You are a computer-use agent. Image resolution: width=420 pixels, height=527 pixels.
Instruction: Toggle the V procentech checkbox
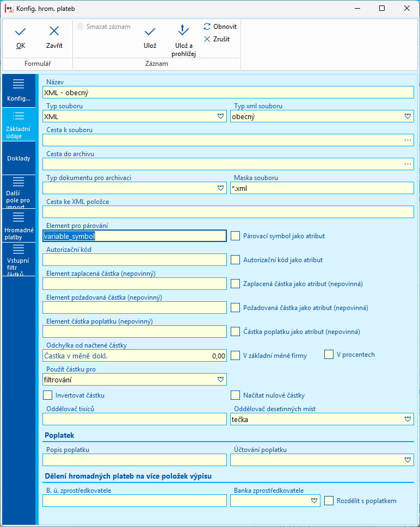(329, 354)
